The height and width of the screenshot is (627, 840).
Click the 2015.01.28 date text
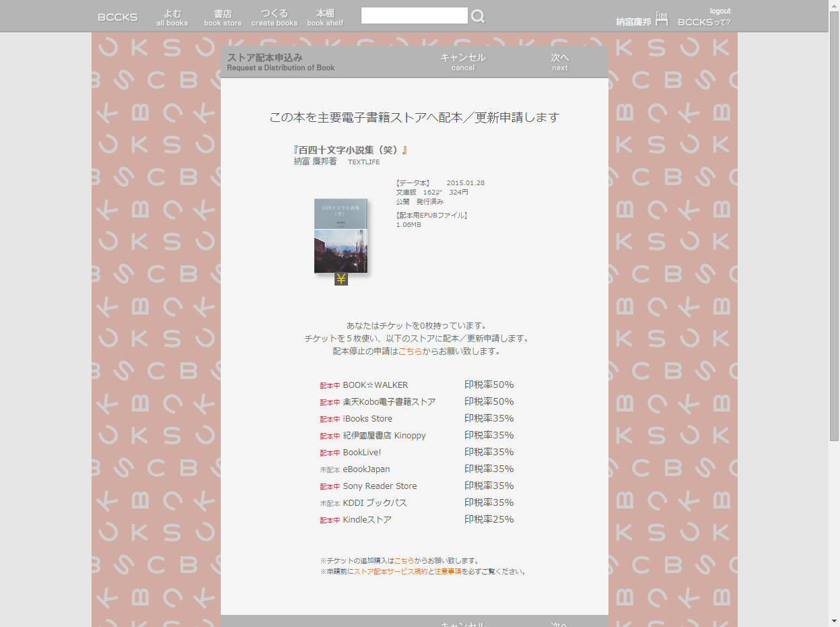pyautogui.click(x=465, y=183)
